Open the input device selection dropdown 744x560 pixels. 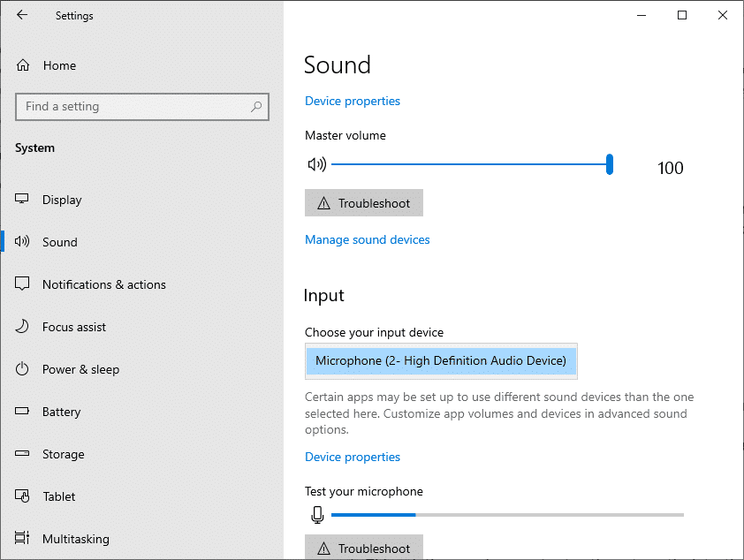pyautogui.click(x=440, y=360)
